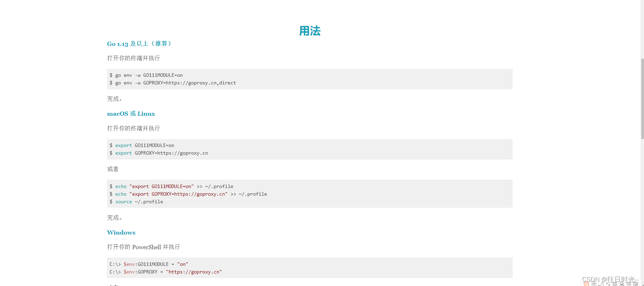Click 完成。 above the macOS 或 Linux heading

(x=115, y=99)
